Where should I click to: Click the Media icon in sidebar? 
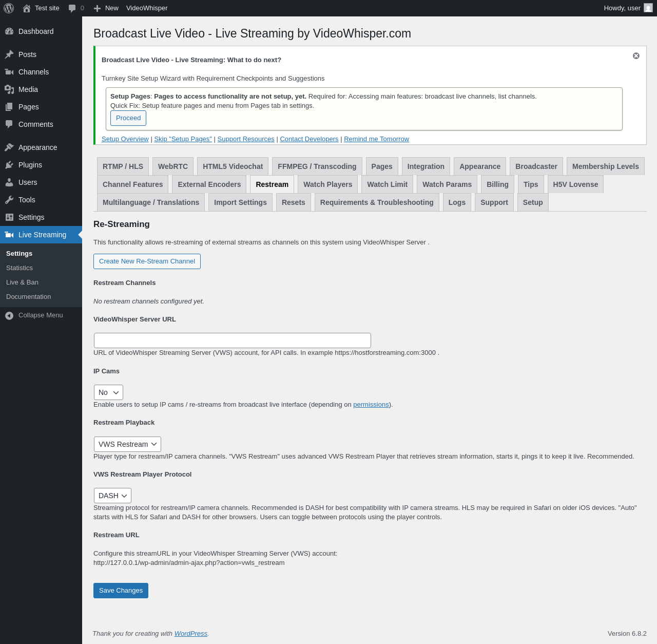coord(9,89)
